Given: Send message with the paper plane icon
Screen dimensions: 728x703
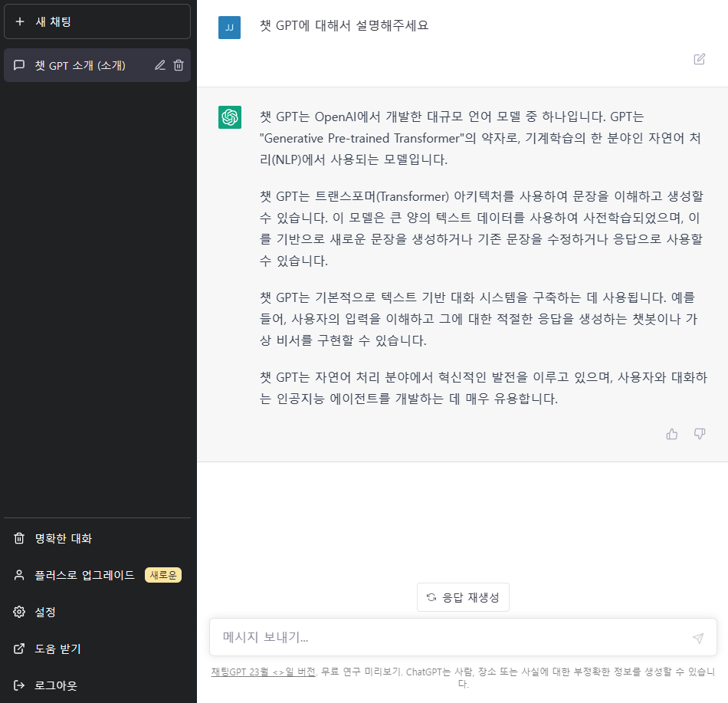Looking at the screenshot, I should [698, 638].
